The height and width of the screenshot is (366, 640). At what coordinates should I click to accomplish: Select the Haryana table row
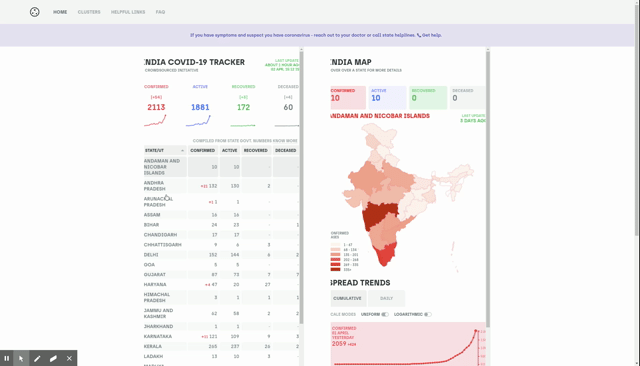click(x=222, y=285)
